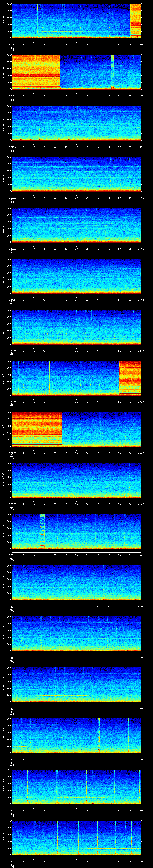Open the spectrogram panel starting at 6:34:00
Screen dimensions: 153x868
pyautogui.click(x=76, y=276)
